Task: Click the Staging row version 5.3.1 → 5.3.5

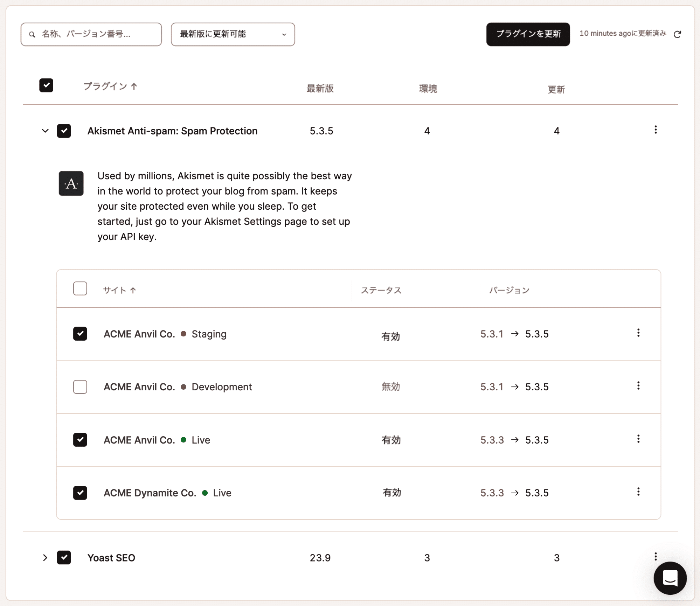Action: [514, 334]
